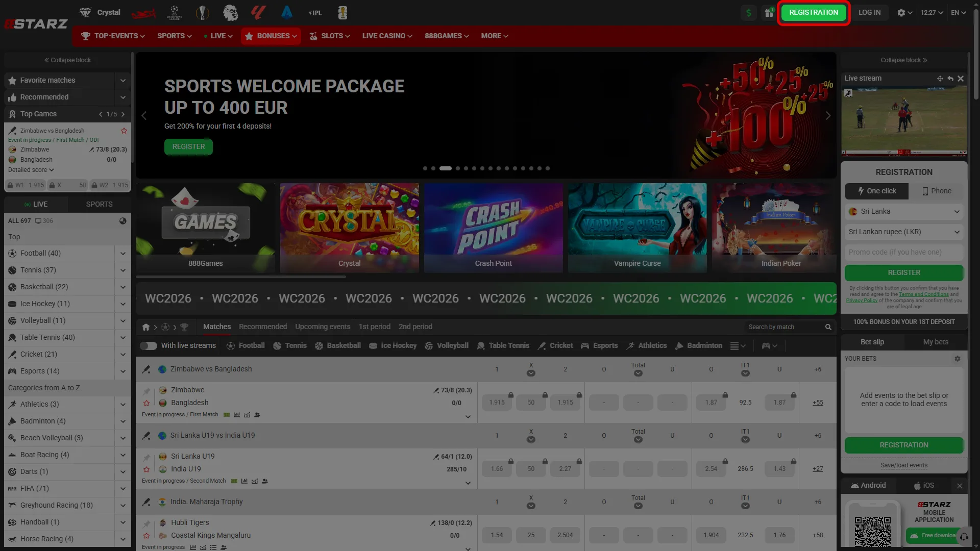Switch to My bets tab

[x=936, y=342]
